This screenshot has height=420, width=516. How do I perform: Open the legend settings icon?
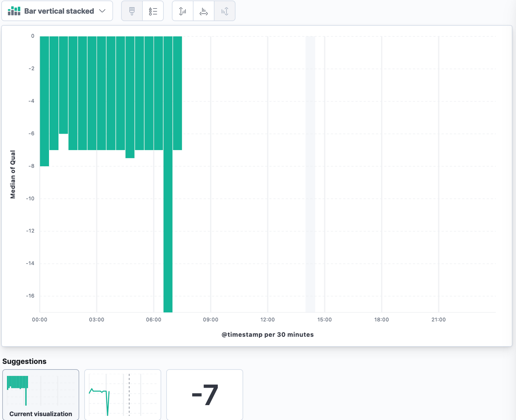(153, 11)
